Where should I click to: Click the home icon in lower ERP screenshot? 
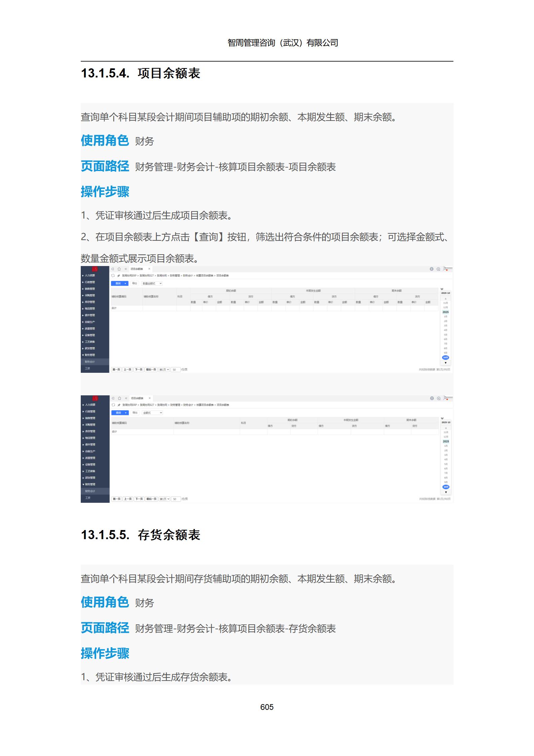pos(119,398)
